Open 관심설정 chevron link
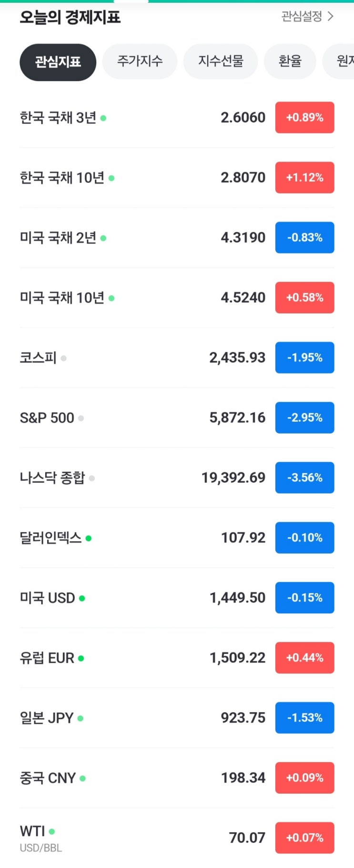Viewport: 354px width, 868px height. click(x=307, y=17)
